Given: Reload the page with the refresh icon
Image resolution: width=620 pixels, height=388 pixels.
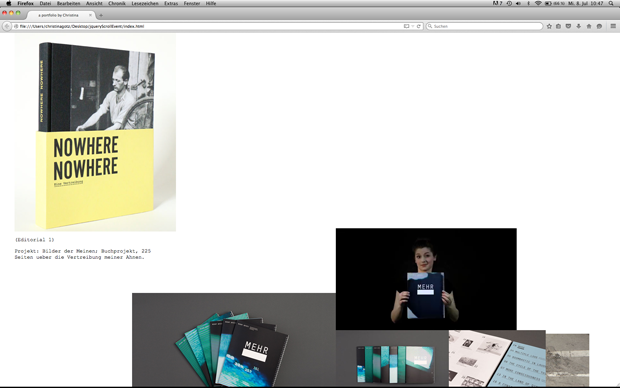Looking at the screenshot, I should click(x=418, y=26).
